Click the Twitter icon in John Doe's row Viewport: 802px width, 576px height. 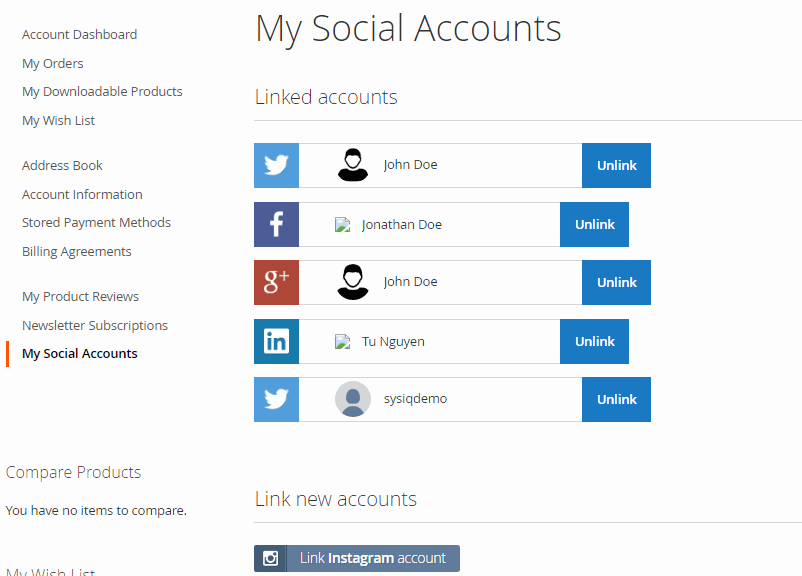[276, 165]
